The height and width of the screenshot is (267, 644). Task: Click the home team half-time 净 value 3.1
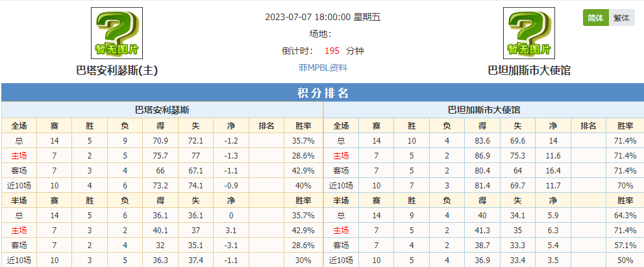[231, 230]
